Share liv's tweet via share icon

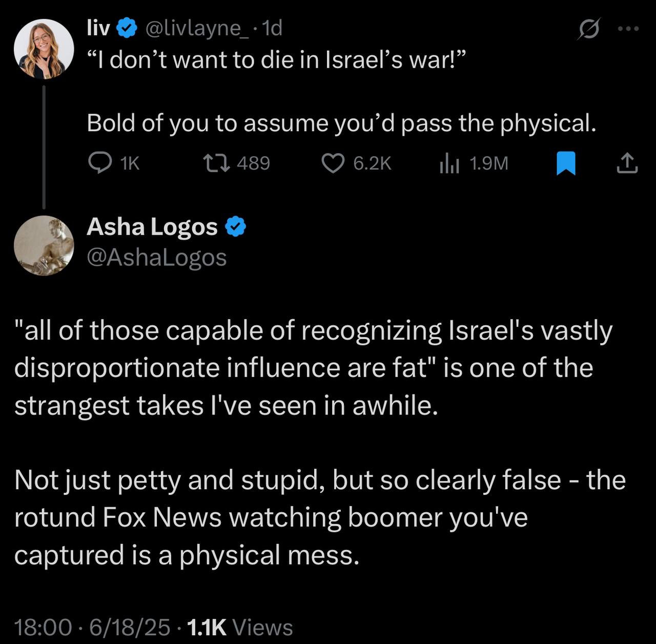pyautogui.click(x=626, y=163)
